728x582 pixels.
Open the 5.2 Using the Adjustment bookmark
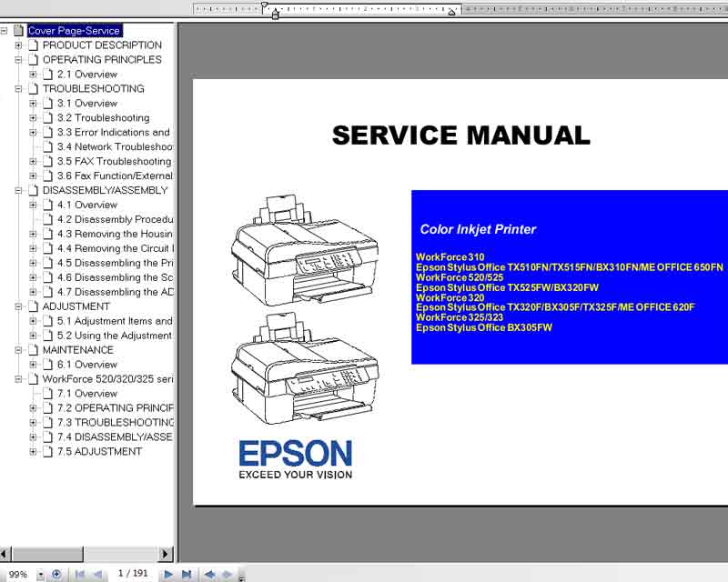pos(115,335)
